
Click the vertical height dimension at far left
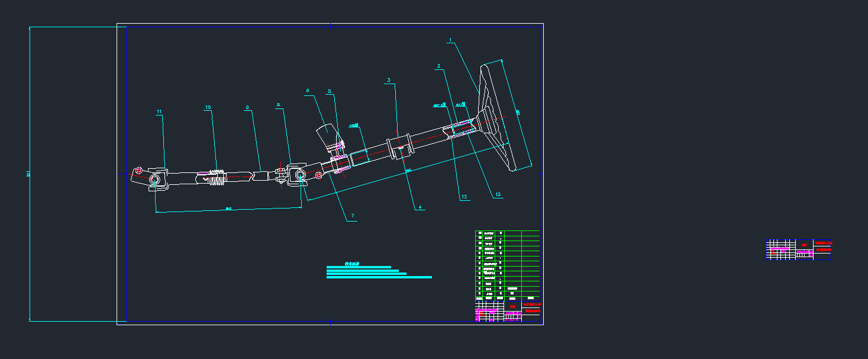29,174
